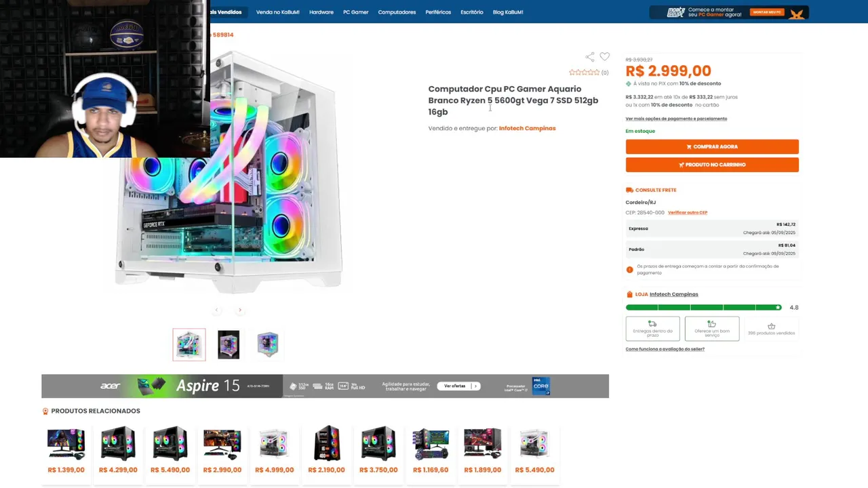Screen dimensions: 868x488
Task: Click the share icon above the product title
Action: click(590, 57)
